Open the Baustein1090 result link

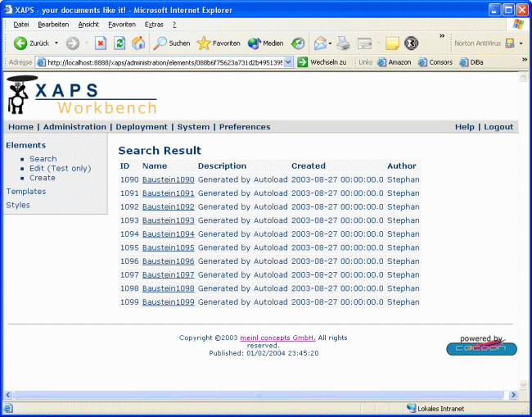(x=169, y=179)
